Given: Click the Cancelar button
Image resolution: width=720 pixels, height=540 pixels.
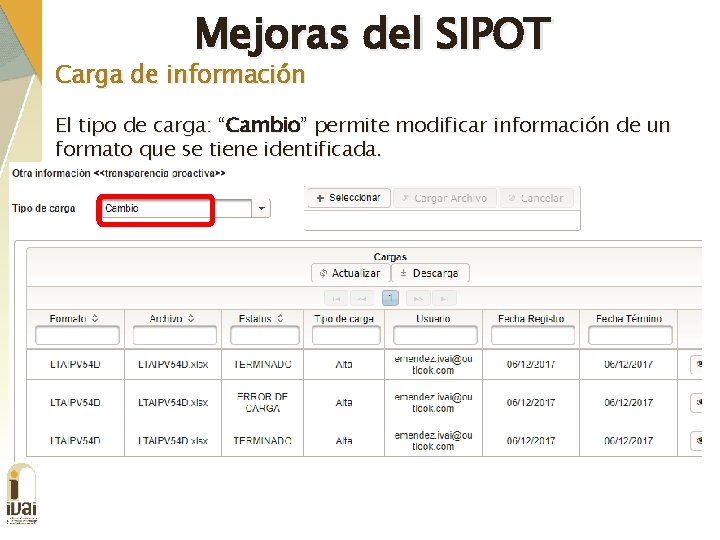Looking at the screenshot, I should (536, 198).
